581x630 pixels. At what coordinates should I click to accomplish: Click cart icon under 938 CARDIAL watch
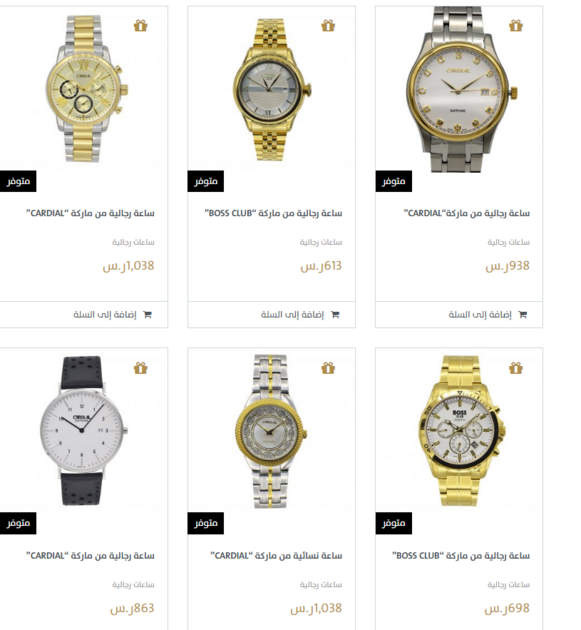point(522,315)
